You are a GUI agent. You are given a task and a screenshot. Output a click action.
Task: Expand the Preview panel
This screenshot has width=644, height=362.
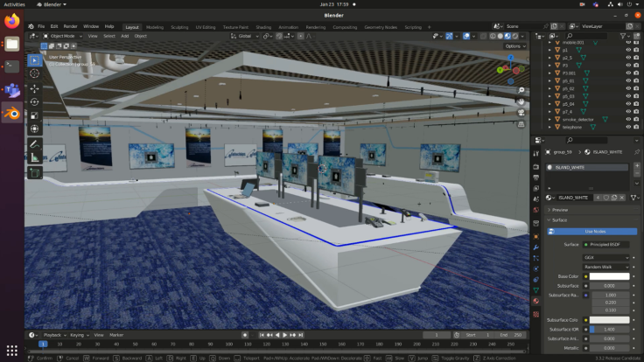(560, 209)
